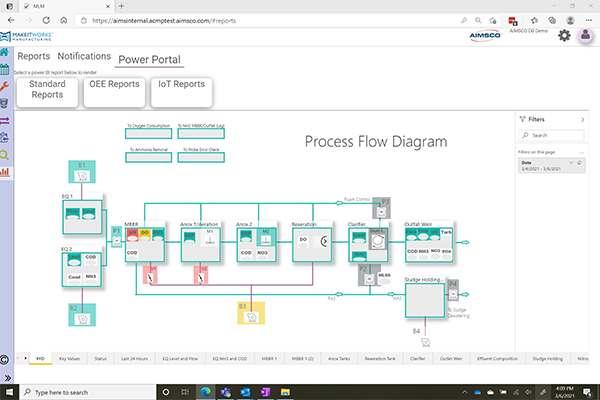Viewport: 600px width, 400px height.
Task: Click the To Oxygen Consumption button
Action: (148, 133)
